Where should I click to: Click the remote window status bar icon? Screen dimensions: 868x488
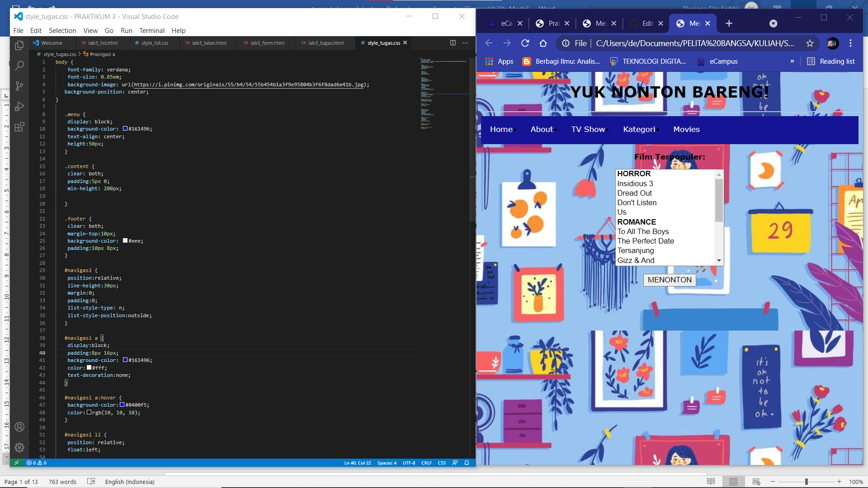(16, 463)
